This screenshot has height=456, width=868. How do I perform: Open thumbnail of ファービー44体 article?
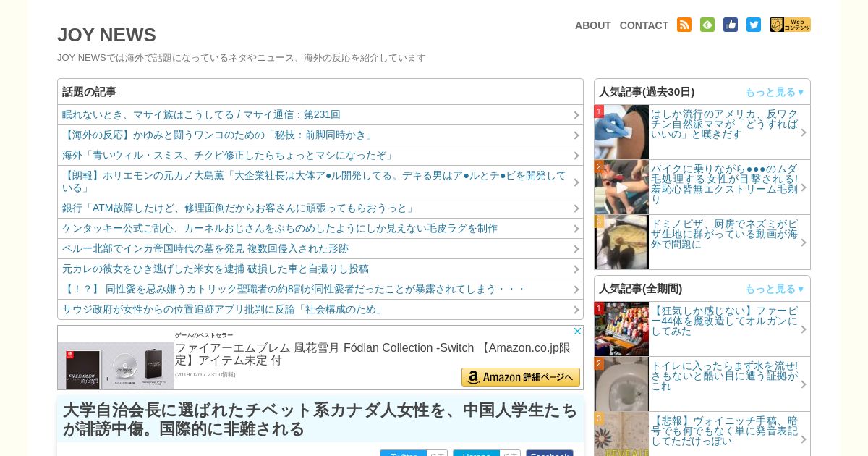621,329
